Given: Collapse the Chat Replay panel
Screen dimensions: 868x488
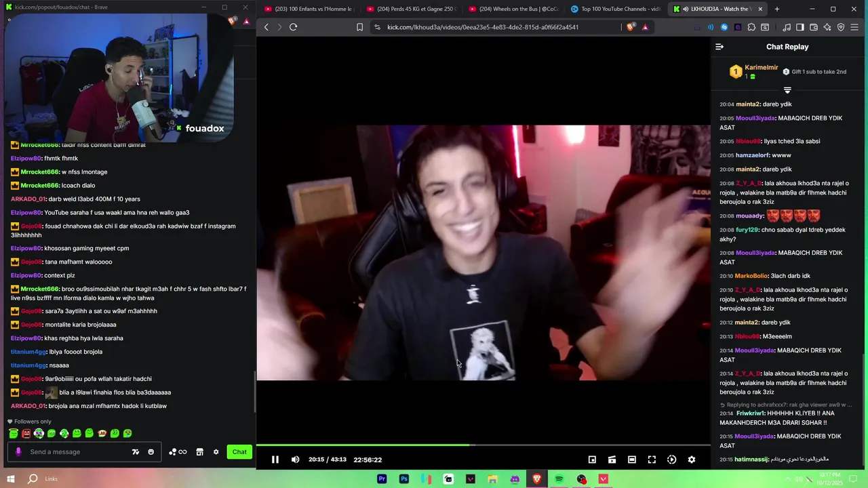Looking at the screenshot, I should pyautogui.click(x=719, y=47).
